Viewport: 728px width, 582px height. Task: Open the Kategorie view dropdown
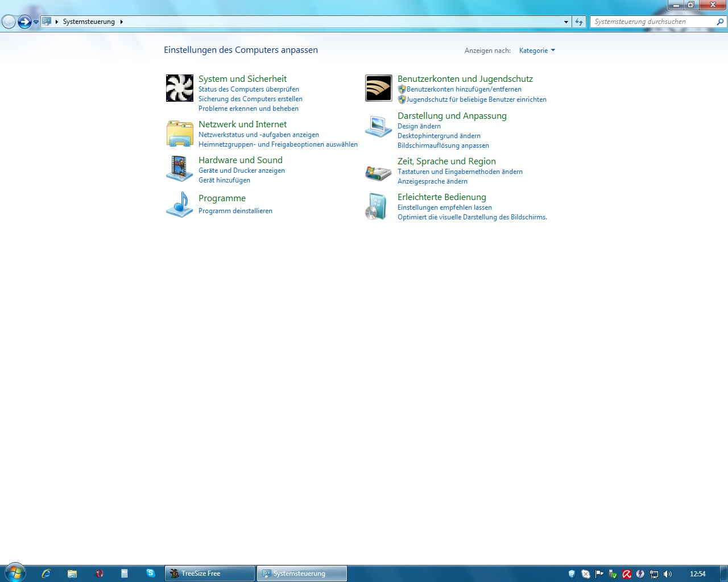tap(537, 51)
